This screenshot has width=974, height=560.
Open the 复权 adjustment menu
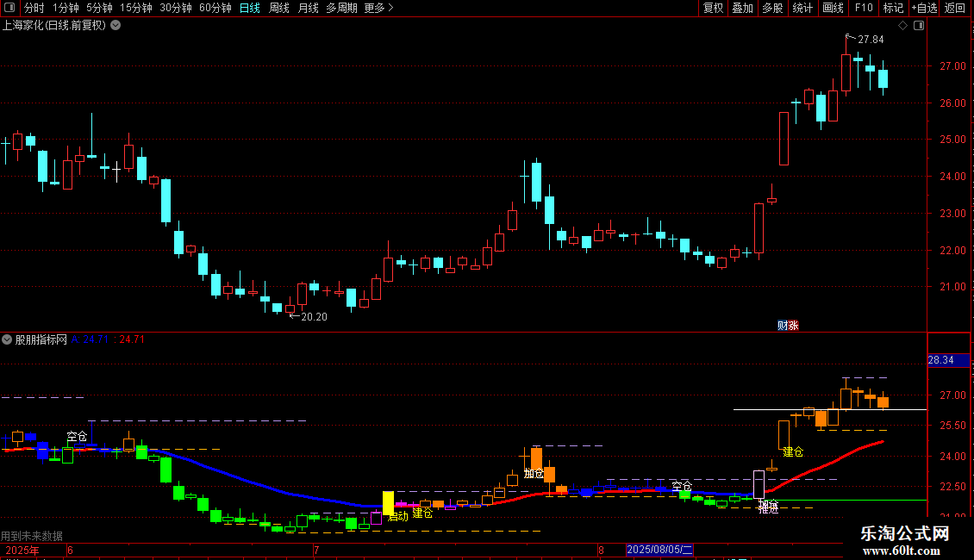pos(713,8)
